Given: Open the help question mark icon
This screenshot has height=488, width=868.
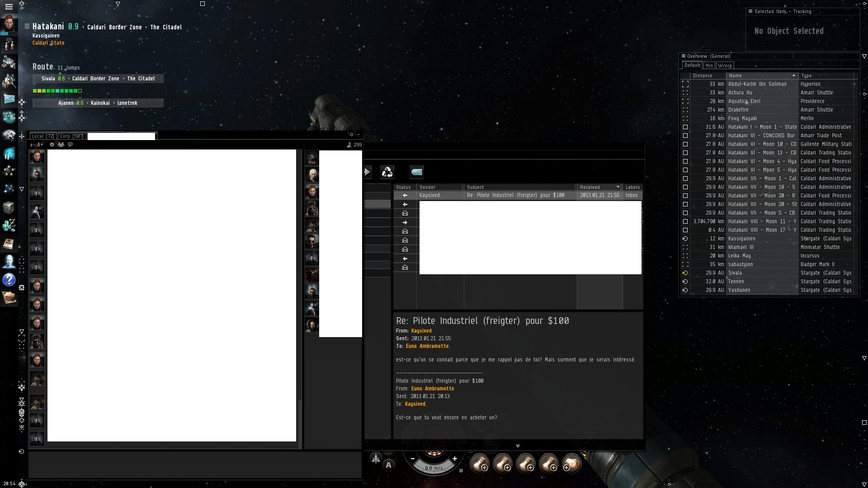Looking at the screenshot, I should coord(9,280).
